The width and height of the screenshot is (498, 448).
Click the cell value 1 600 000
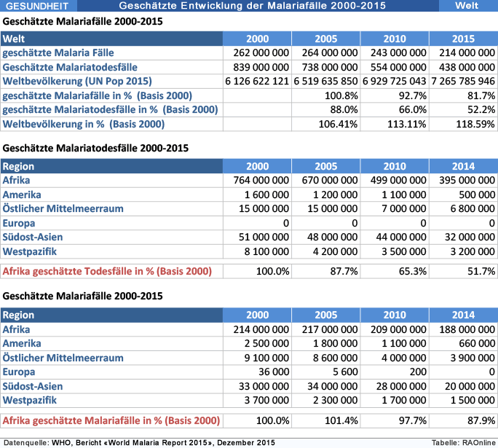[x=266, y=194]
